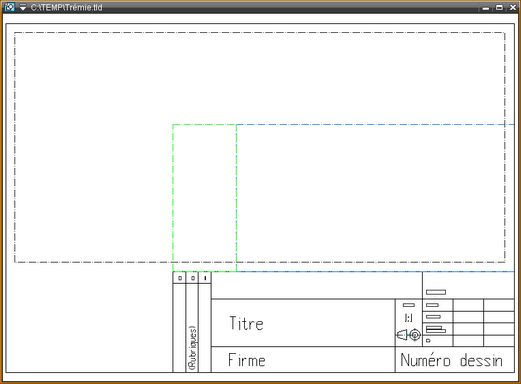Click the first revision cell marked 0
Screen dimensions: 521x384
(180, 278)
